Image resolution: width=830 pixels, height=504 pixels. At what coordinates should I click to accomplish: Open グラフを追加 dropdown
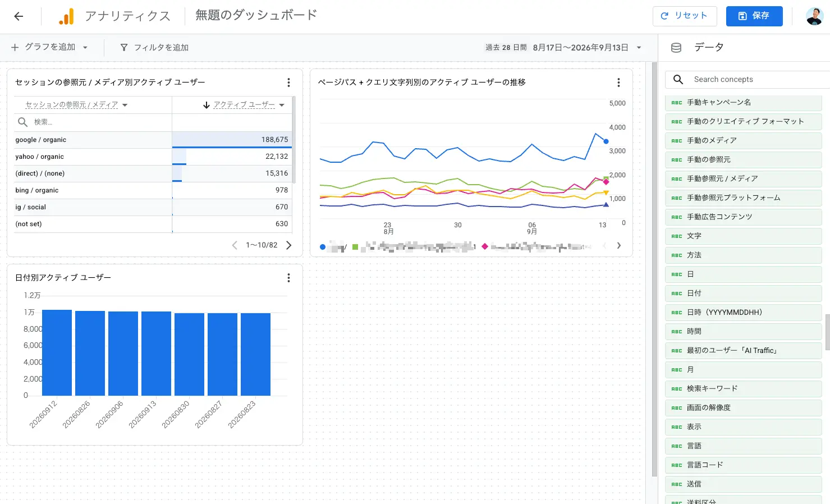pos(49,47)
